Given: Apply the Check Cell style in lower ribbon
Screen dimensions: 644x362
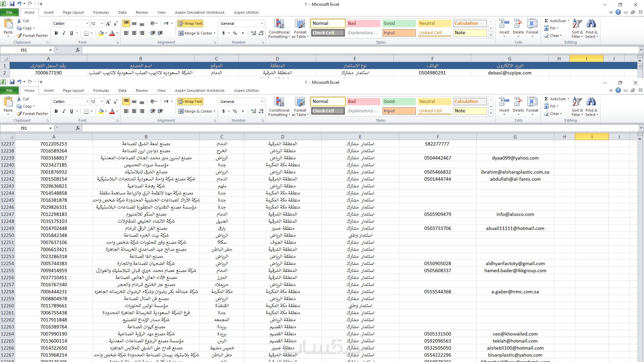Looking at the screenshot, I should point(328,111).
